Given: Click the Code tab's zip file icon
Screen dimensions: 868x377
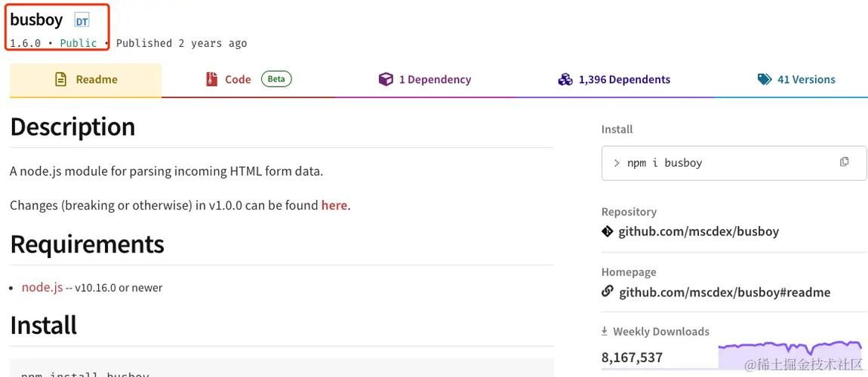Looking at the screenshot, I should pyautogui.click(x=211, y=80).
